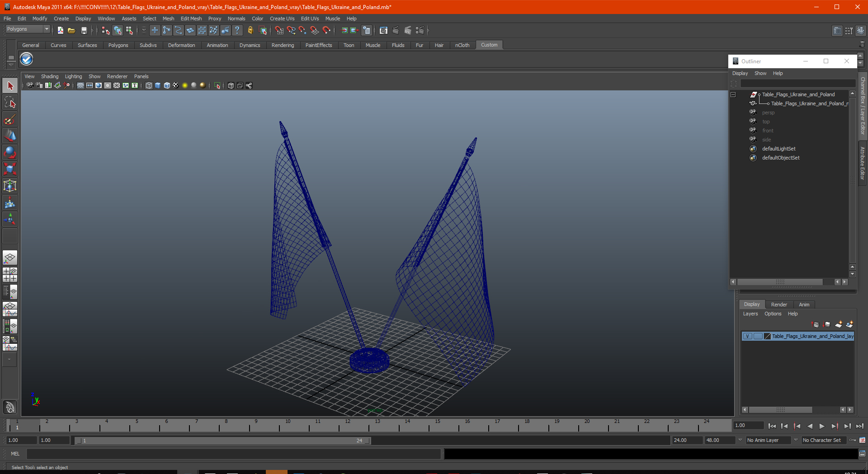Click the custom shelf checkmark button
This screenshot has height=474, width=868.
27,59
